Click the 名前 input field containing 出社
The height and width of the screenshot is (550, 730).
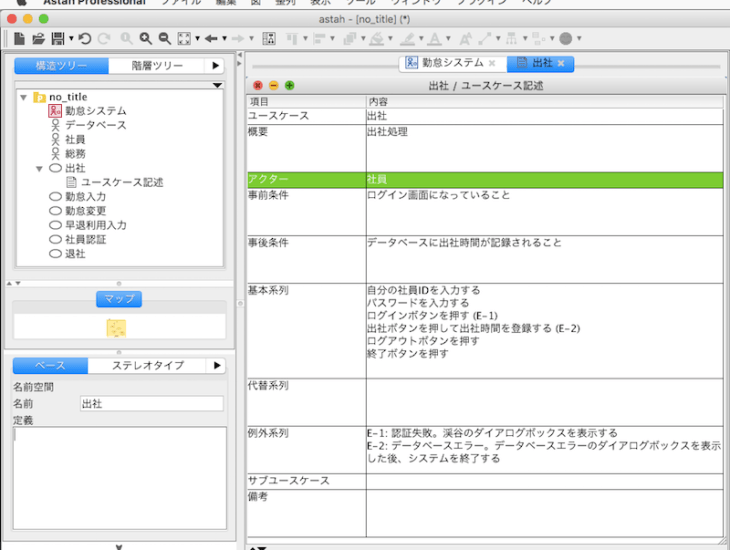tap(151, 403)
